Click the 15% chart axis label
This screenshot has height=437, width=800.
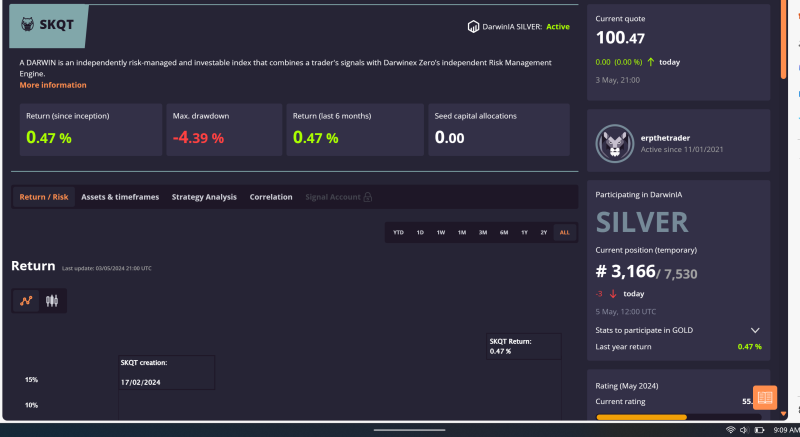(x=31, y=380)
